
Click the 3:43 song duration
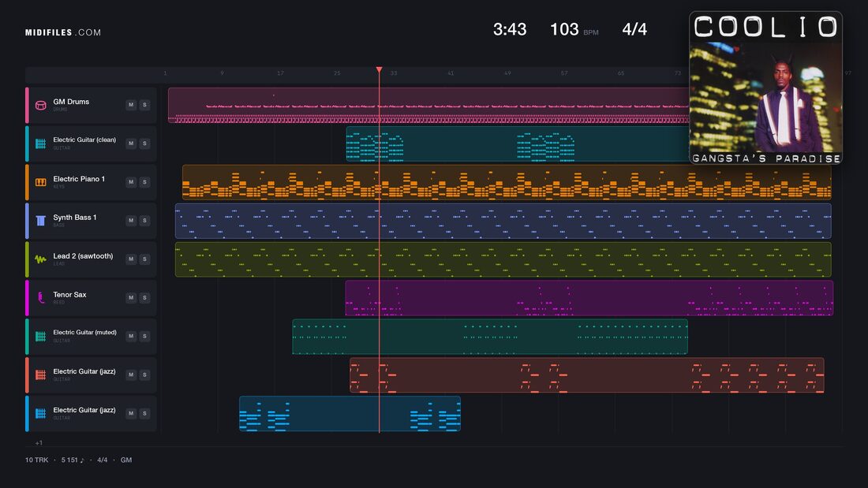point(510,29)
